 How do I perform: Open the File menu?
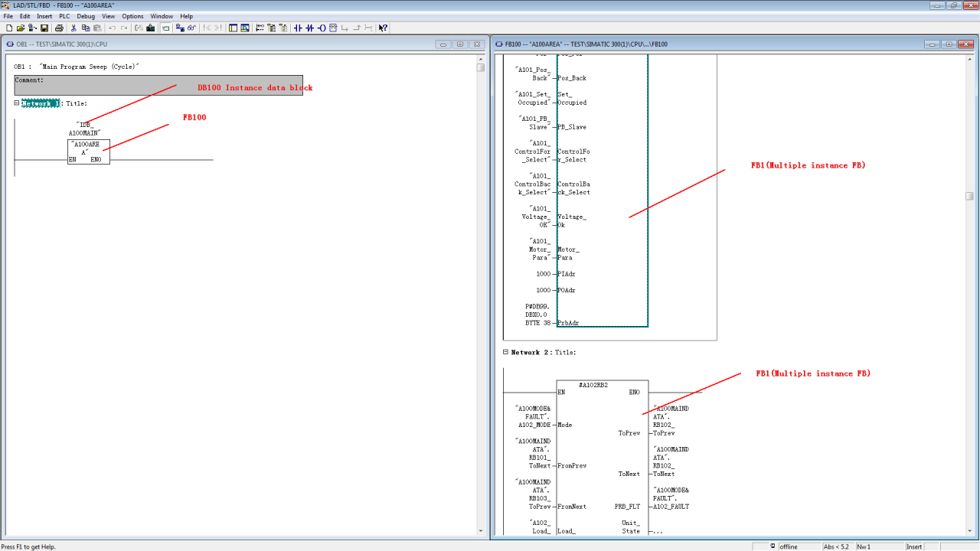point(8,16)
